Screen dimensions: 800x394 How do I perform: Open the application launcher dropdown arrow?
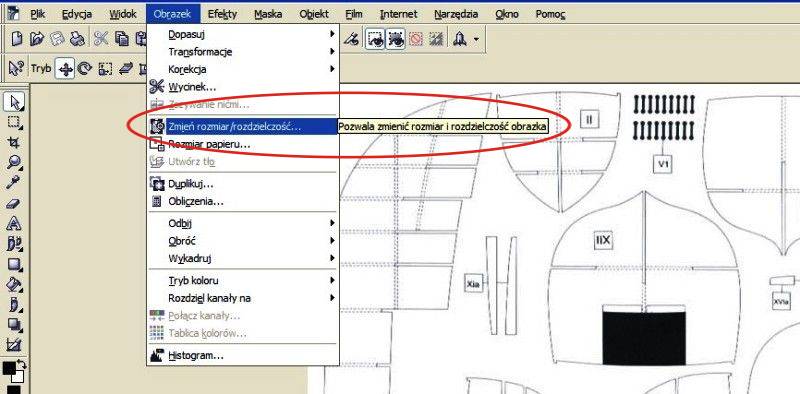(477, 39)
